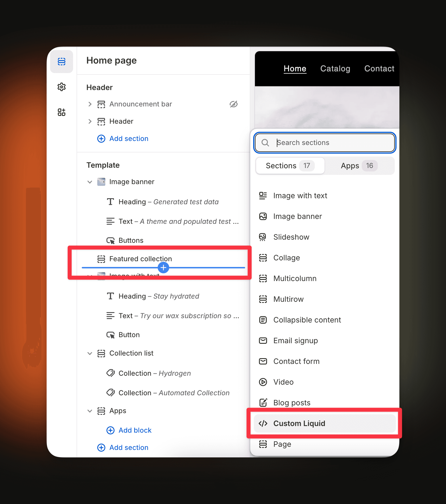Collapse the Collection list section

click(90, 354)
